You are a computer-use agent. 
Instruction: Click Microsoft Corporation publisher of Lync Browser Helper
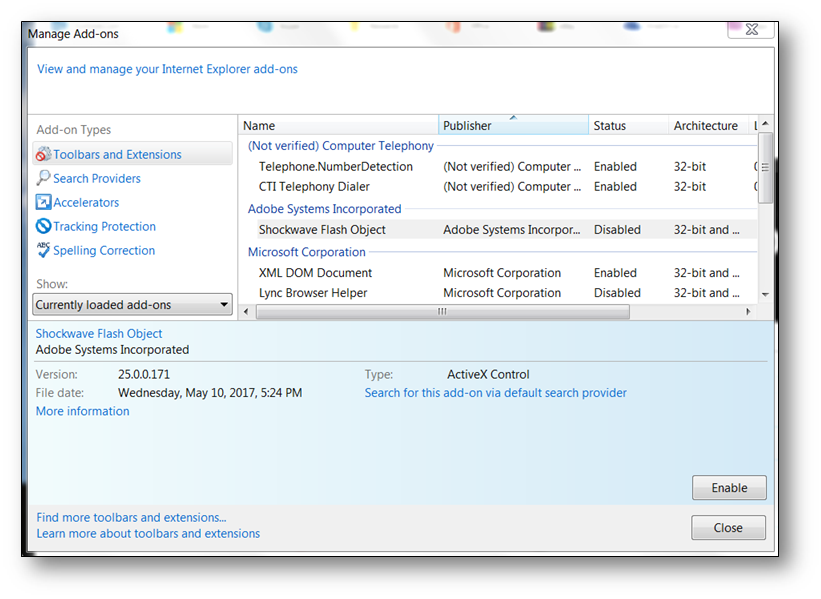click(x=502, y=293)
